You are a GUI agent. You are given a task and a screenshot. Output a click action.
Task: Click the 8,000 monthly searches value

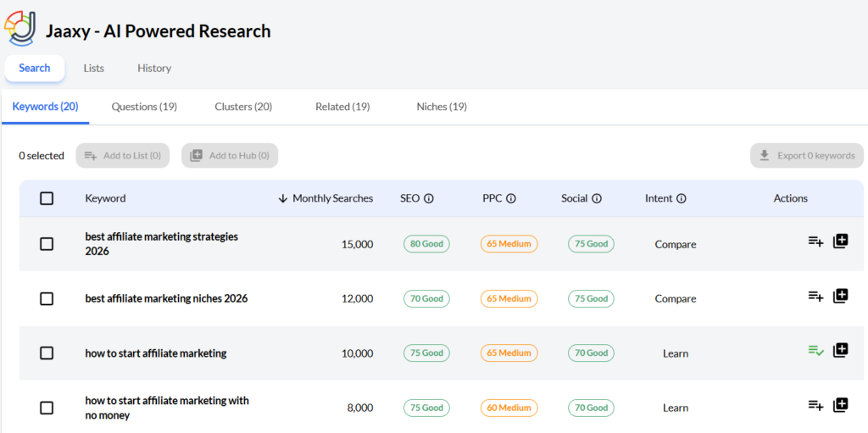click(x=360, y=408)
